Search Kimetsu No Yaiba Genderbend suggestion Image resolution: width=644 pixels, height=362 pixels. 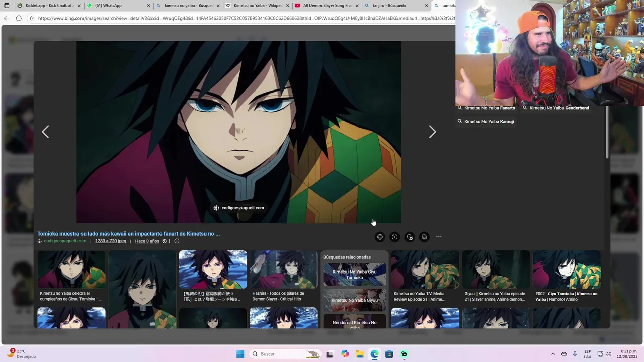(x=555, y=108)
